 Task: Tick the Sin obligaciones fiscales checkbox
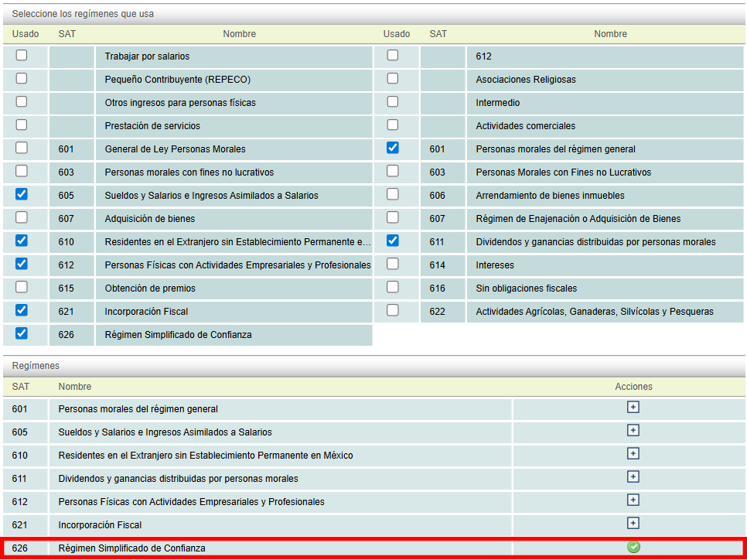393,287
